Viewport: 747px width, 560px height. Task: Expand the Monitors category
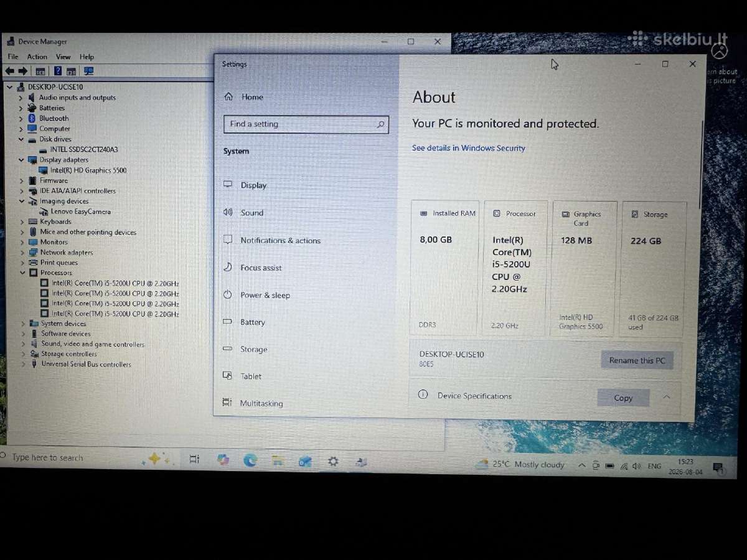pyautogui.click(x=22, y=243)
